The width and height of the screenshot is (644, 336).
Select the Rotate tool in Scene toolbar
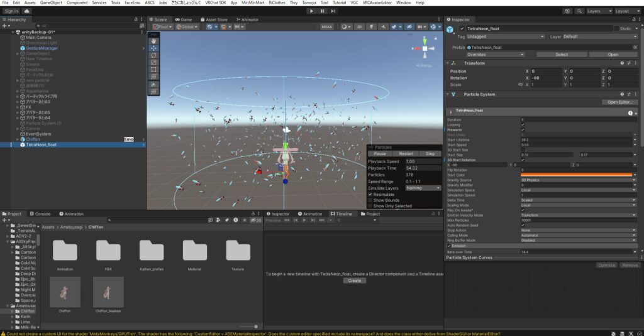pos(154,55)
